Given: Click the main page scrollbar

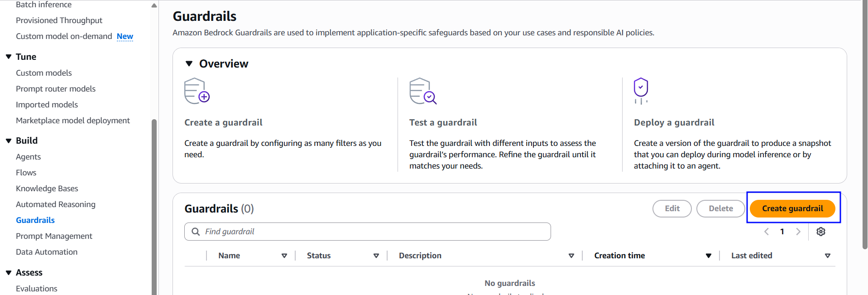Looking at the screenshot, I should click(865, 125).
